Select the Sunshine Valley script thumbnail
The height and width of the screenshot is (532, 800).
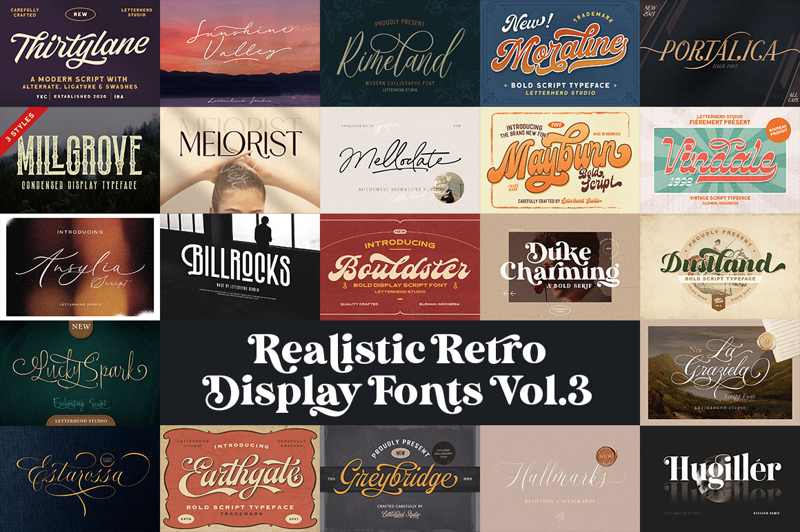240,52
